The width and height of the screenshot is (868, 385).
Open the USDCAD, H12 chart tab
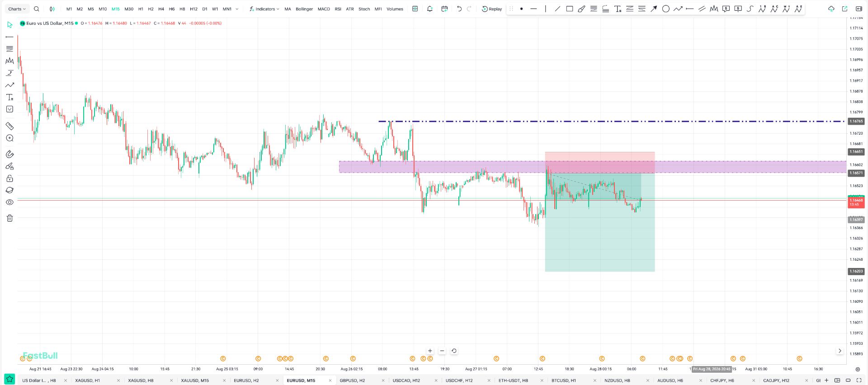406,380
